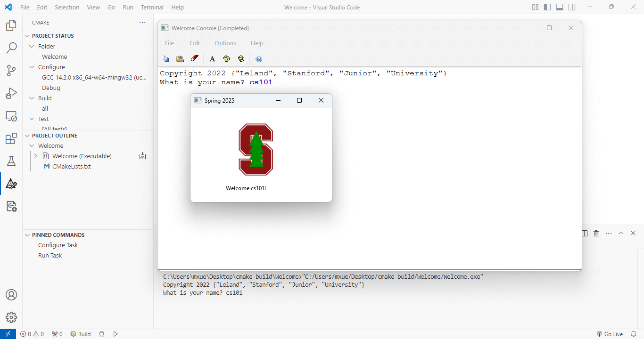644x339 pixels.
Task: Open Source Control in the activity bar
Action: (x=11, y=71)
